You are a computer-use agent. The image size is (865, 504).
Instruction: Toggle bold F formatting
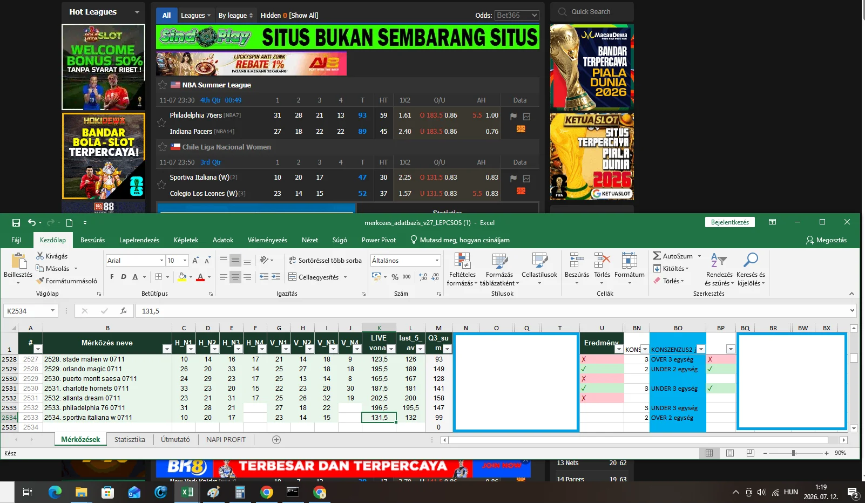[112, 277]
